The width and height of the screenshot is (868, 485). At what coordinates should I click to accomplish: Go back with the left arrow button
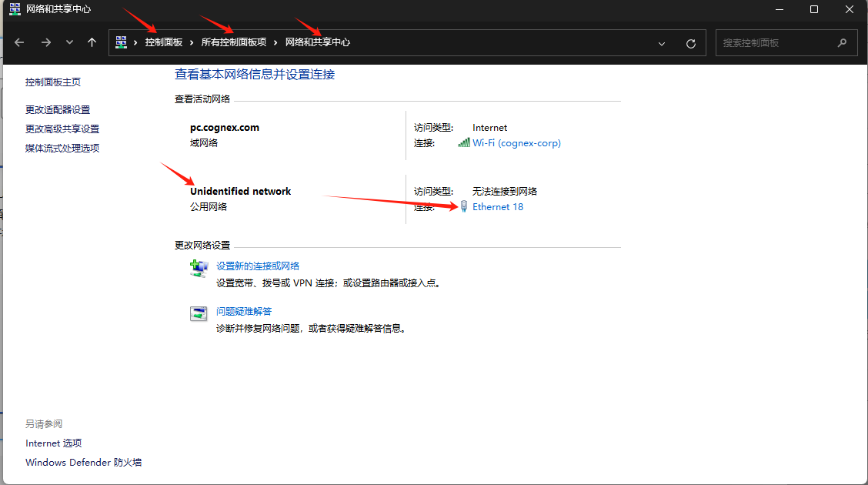19,42
